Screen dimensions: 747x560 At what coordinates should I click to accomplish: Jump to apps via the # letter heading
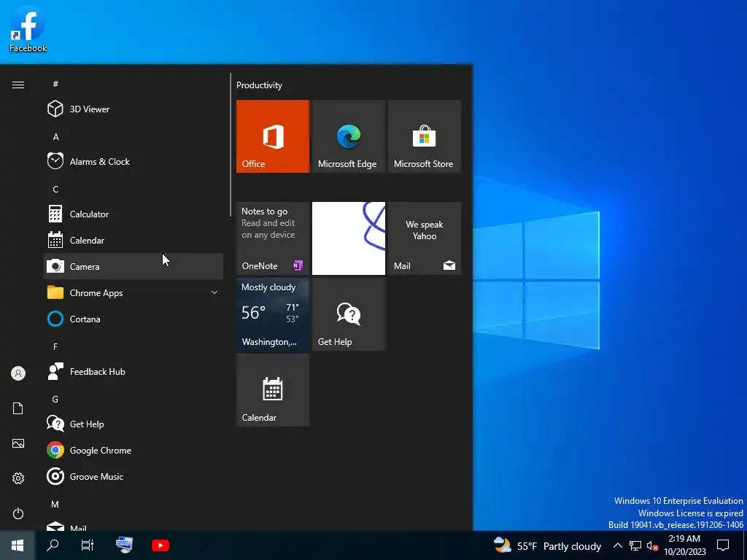55,84
